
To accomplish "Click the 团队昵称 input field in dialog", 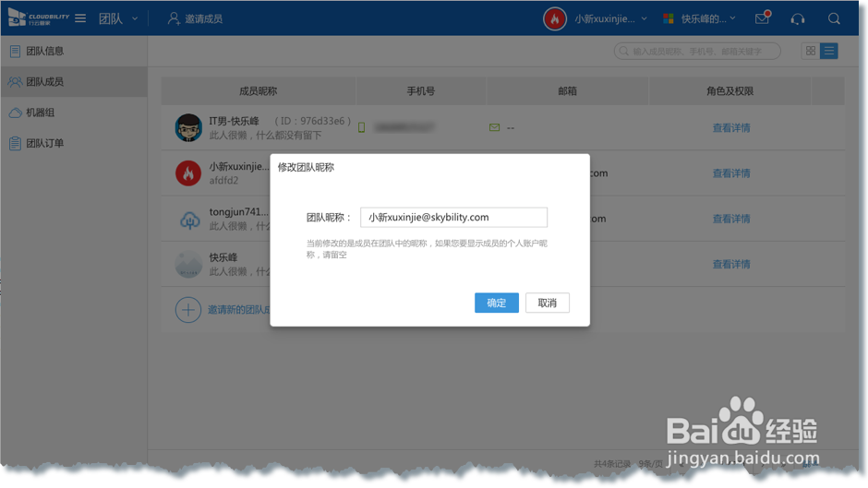I will coord(454,218).
